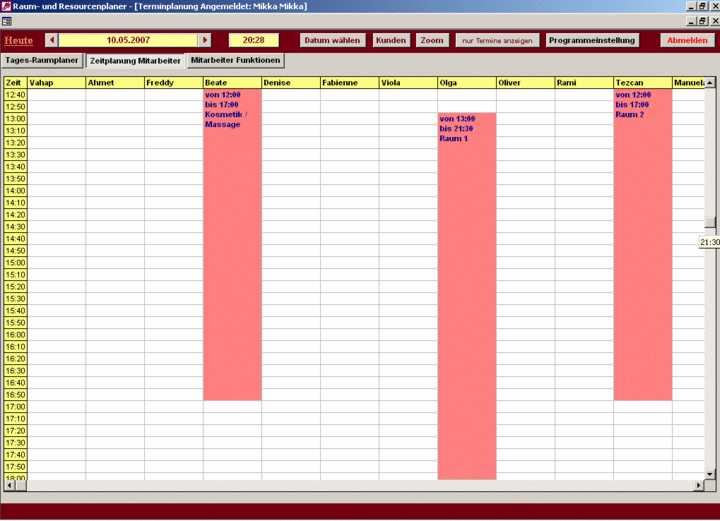The image size is (720, 521).
Task: Open Kunden list
Action: 391,40
